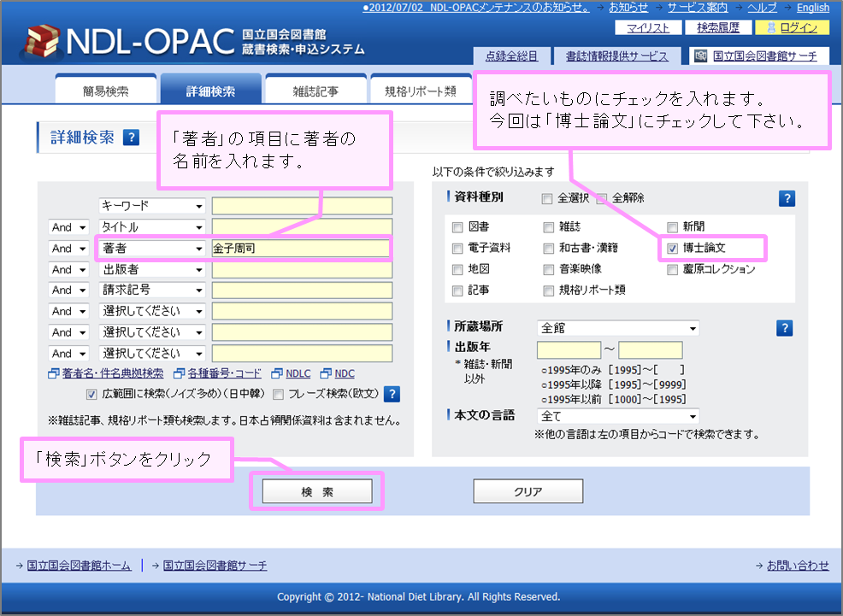This screenshot has width=843, height=616.
Task: Open help icon beside 詳細検索 heading
Action: coord(131,138)
